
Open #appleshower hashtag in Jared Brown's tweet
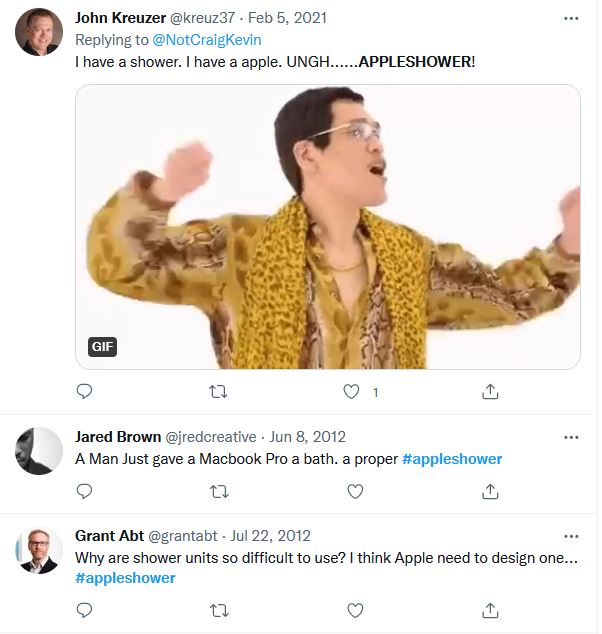pos(452,459)
